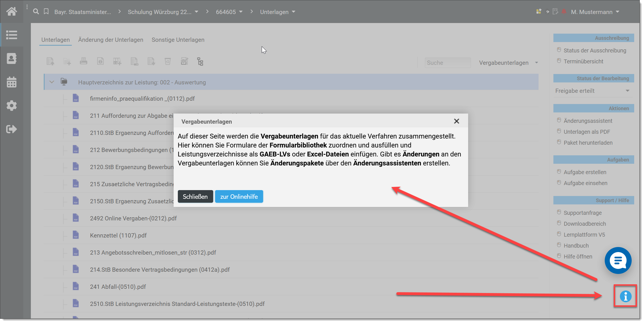Click Unterlagen als PDF action
Viewport: 644px width, 323px height.
(x=587, y=132)
